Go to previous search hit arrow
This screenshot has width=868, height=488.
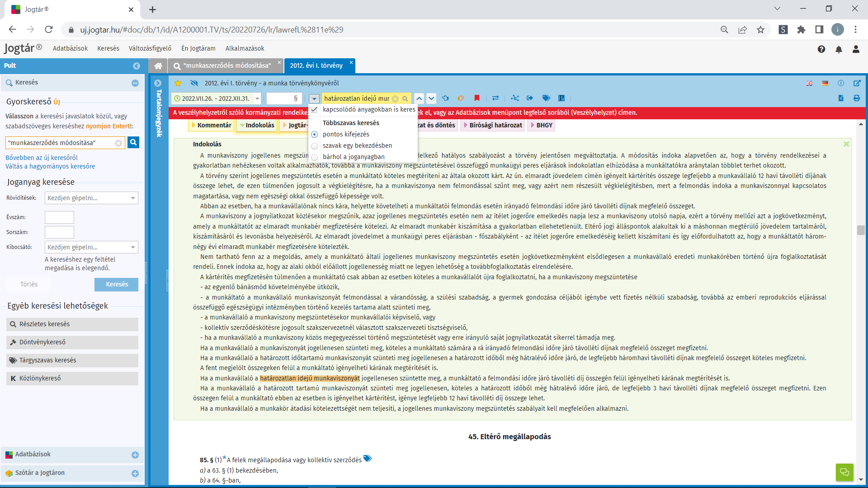pyautogui.click(x=419, y=99)
